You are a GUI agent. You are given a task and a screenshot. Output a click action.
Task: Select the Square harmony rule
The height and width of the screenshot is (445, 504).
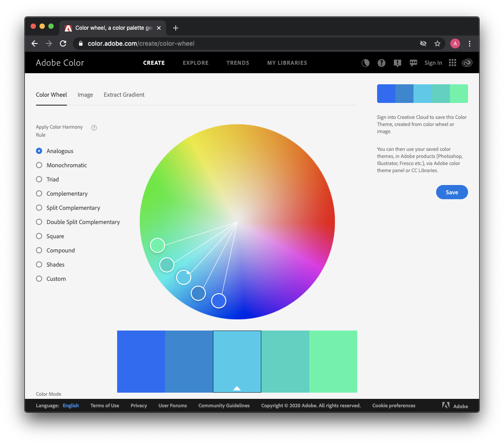pos(50,236)
